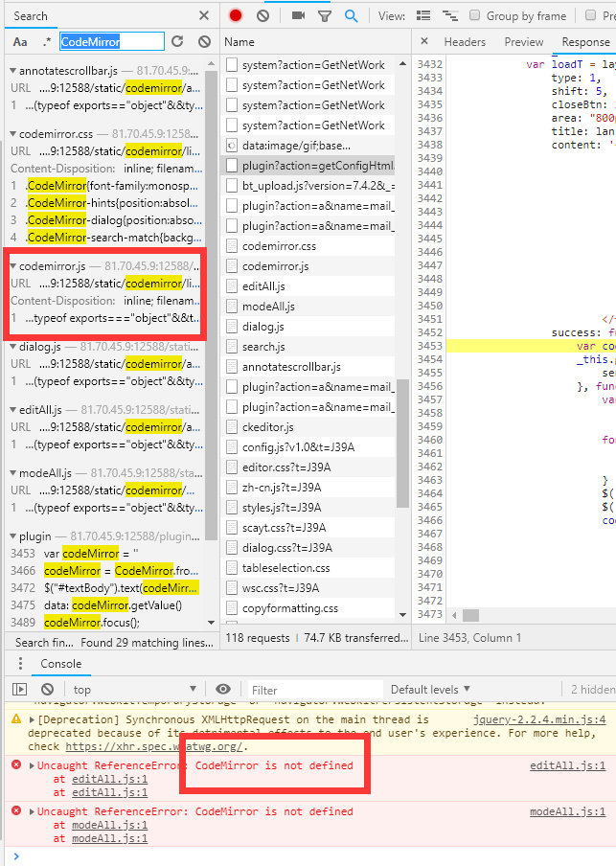
Task: Select editAll.js network request
Action: pyautogui.click(x=308, y=286)
